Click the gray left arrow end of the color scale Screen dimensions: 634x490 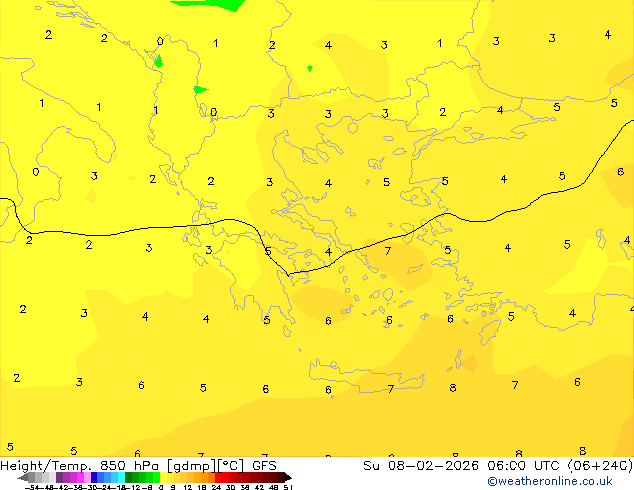point(23,478)
